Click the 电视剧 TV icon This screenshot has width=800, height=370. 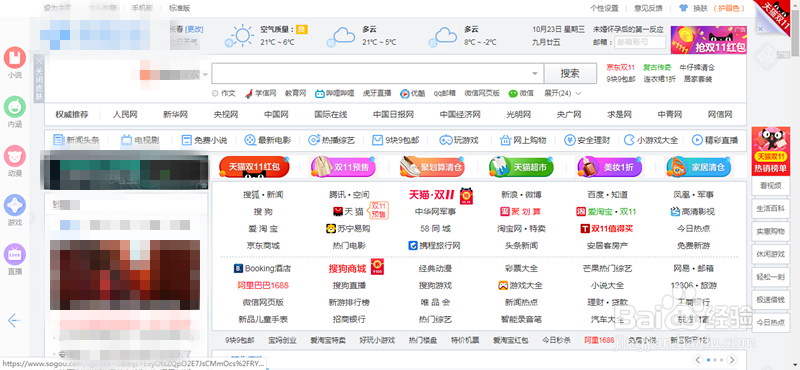point(126,140)
